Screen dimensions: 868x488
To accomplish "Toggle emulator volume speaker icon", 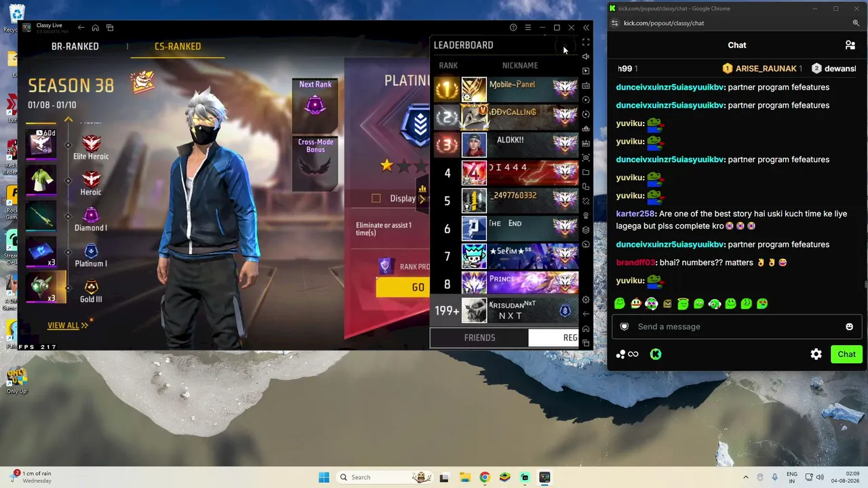I will (x=586, y=56).
